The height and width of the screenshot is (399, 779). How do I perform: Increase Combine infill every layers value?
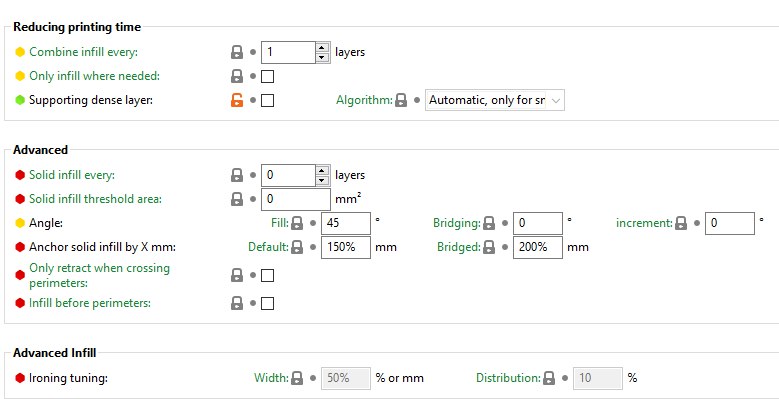(322, 48)
